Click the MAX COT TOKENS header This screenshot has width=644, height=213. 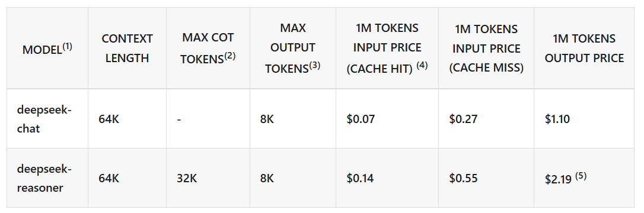(x=208, y=48)
